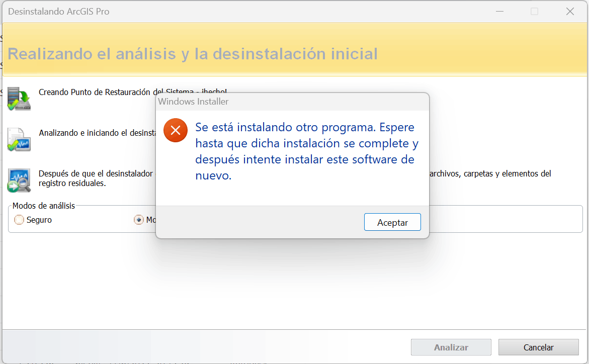Click the residual scan magnifier icon
The image size is (589, 364).
point(19,180)
